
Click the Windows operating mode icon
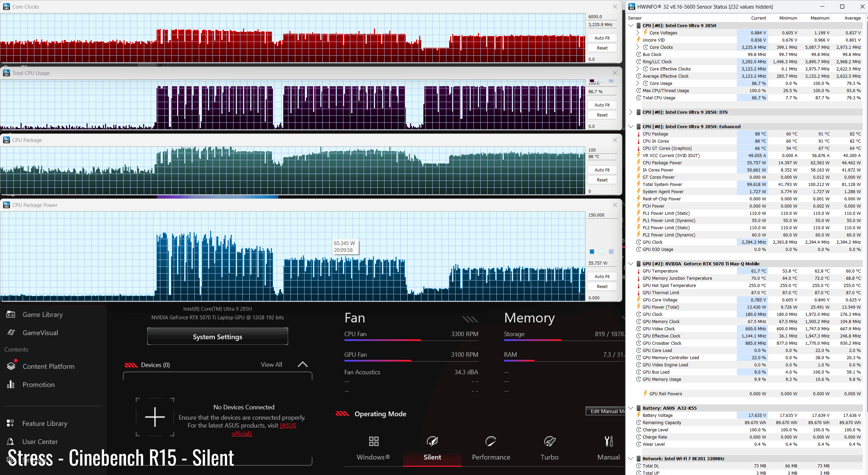click(x=374, y=441)
